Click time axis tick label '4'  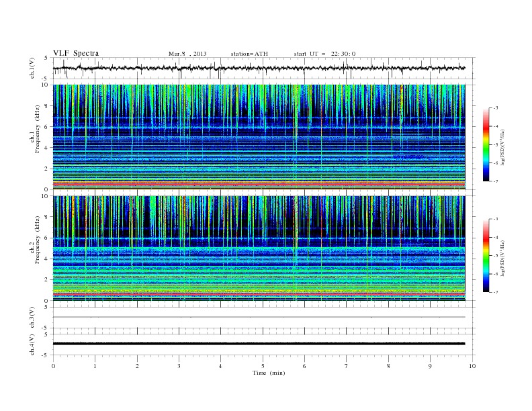(220, 366)
